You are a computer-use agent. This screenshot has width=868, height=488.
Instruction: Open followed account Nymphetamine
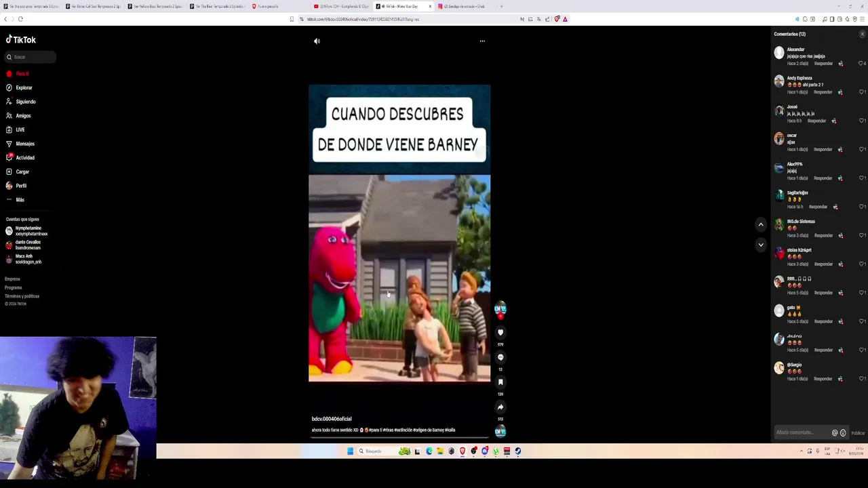pos(27,231)
